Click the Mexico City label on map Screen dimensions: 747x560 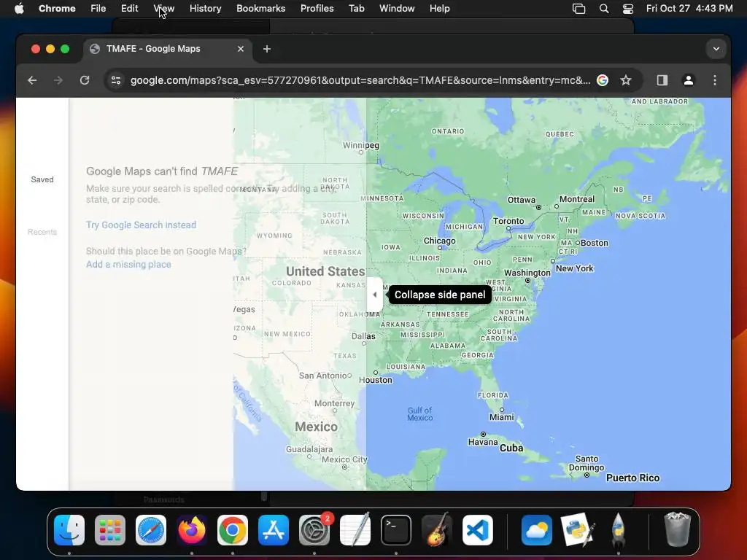(344, 459)
